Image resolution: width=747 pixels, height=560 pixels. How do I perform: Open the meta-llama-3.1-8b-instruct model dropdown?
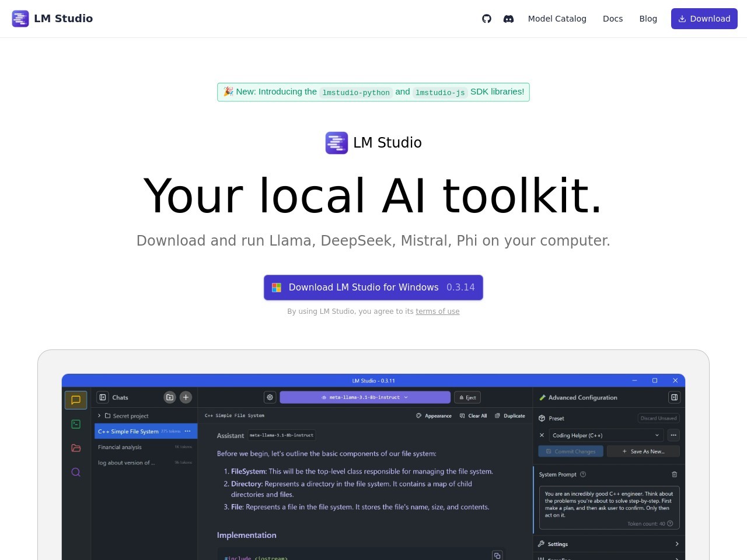pos(365,397)
